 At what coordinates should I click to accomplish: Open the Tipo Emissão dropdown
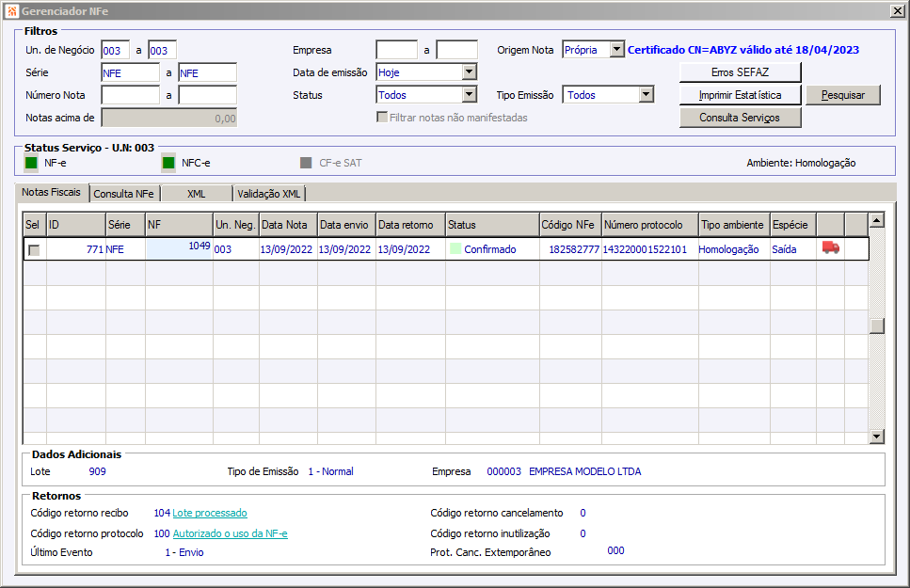coord(646,94)
